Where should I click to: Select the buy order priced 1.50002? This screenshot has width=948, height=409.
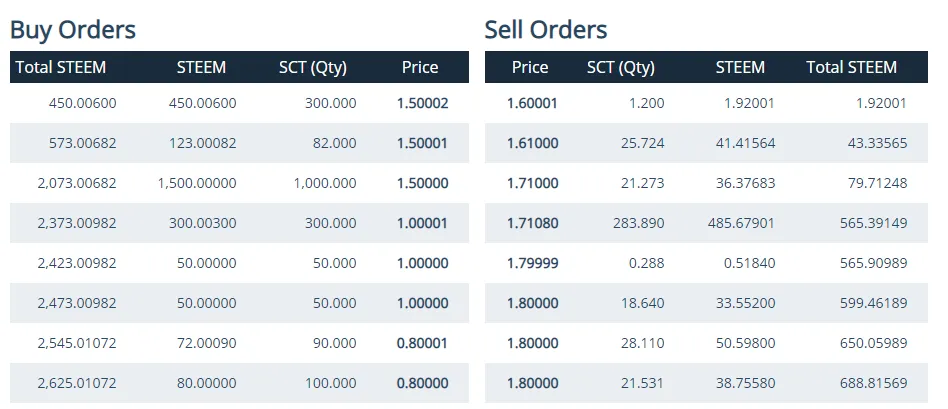click(x=239, y=103)
